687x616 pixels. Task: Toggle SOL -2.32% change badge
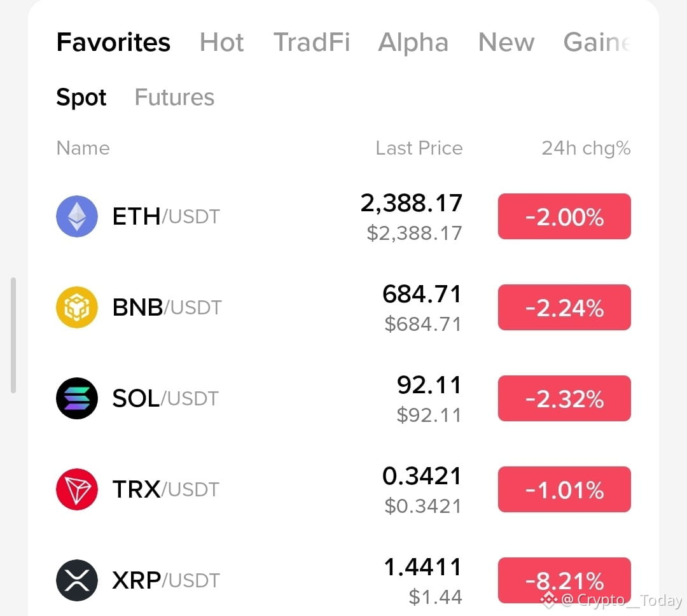(564, 398)
